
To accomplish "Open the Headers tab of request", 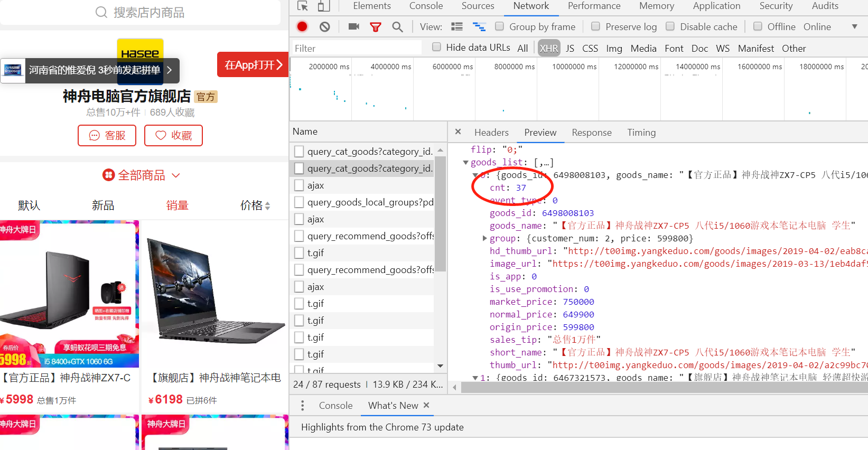I will tap(491, 133).
